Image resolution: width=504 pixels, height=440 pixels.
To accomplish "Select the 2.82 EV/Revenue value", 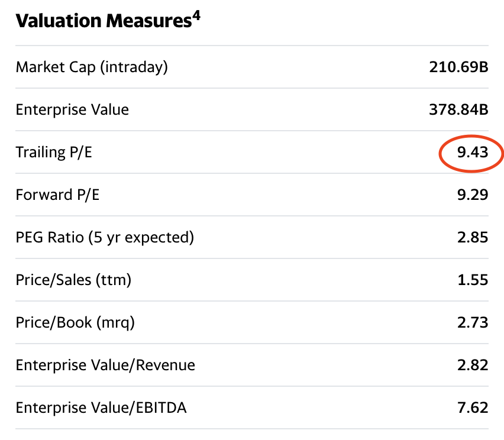I will (472, 365).
